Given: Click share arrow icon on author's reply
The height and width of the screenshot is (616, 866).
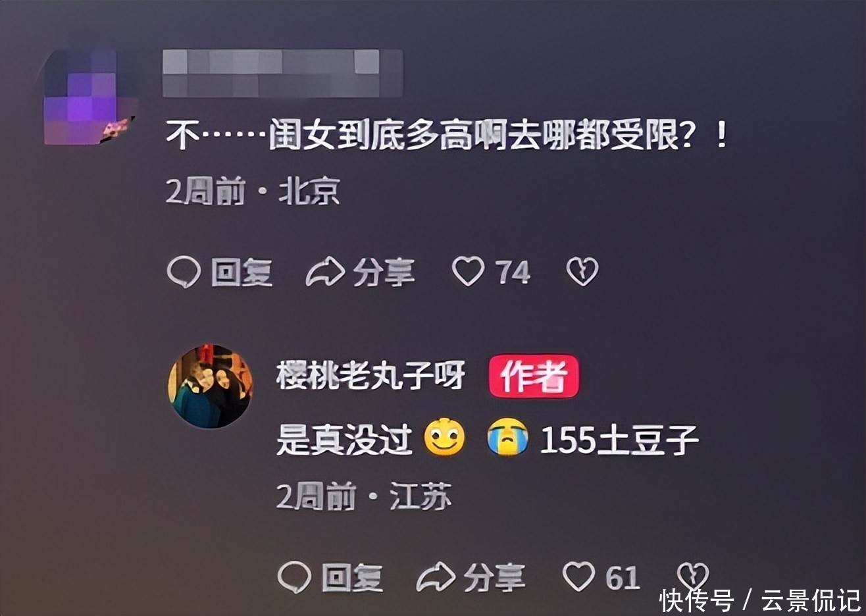Looking at the screenshot, I should point(436,577).
